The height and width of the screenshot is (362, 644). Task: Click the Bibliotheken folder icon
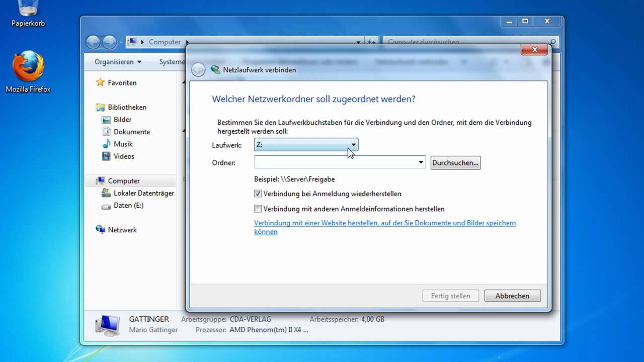[100, 107]
